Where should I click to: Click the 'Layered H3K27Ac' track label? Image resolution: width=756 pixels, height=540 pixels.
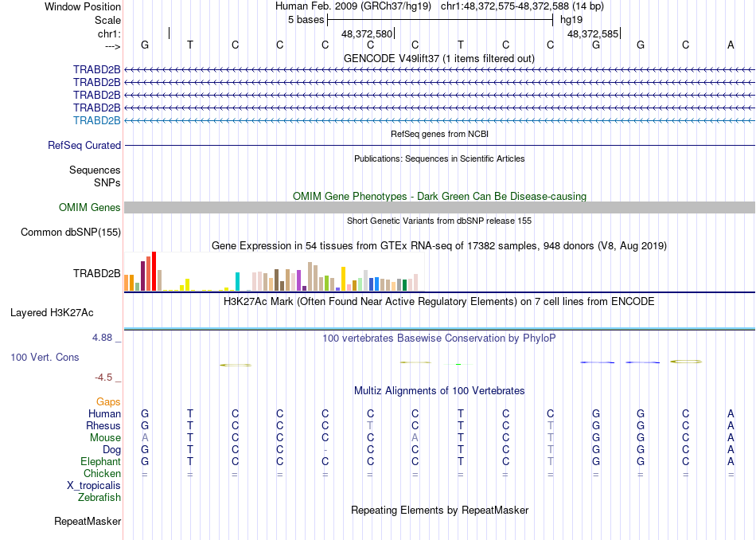pyautogui.click(x=52, y=313)
